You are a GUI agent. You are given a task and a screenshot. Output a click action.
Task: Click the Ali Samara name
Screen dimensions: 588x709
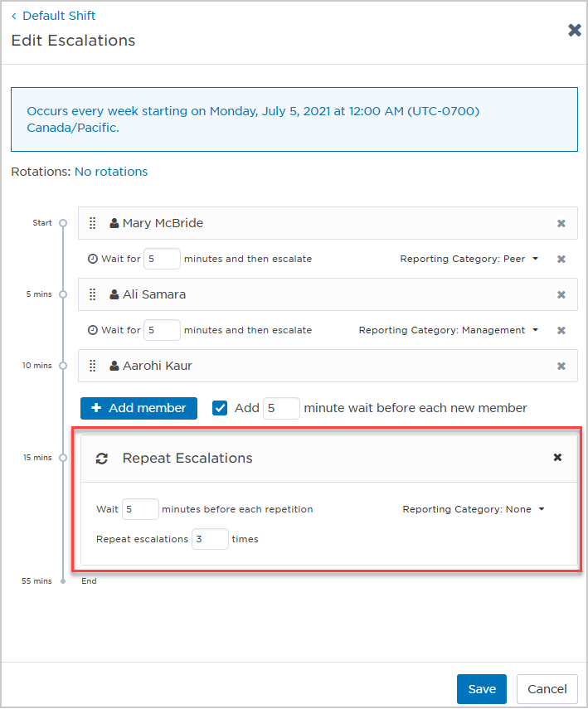[154, 295]
